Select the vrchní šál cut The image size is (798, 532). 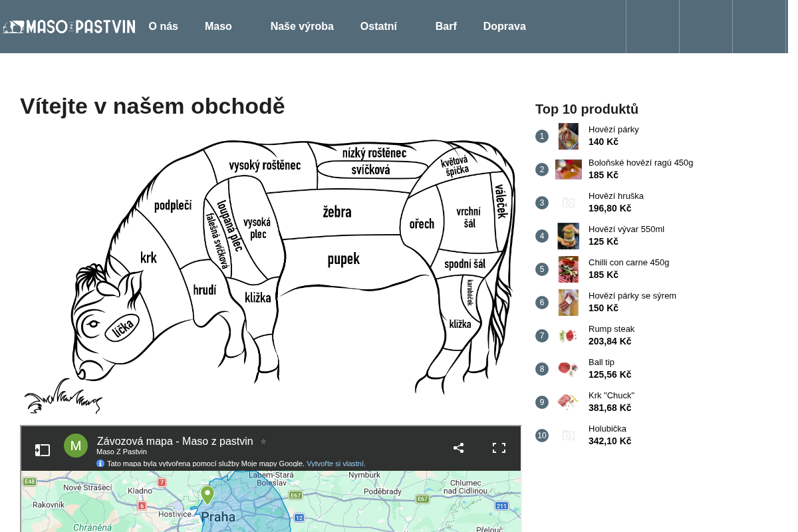(469, 217)
